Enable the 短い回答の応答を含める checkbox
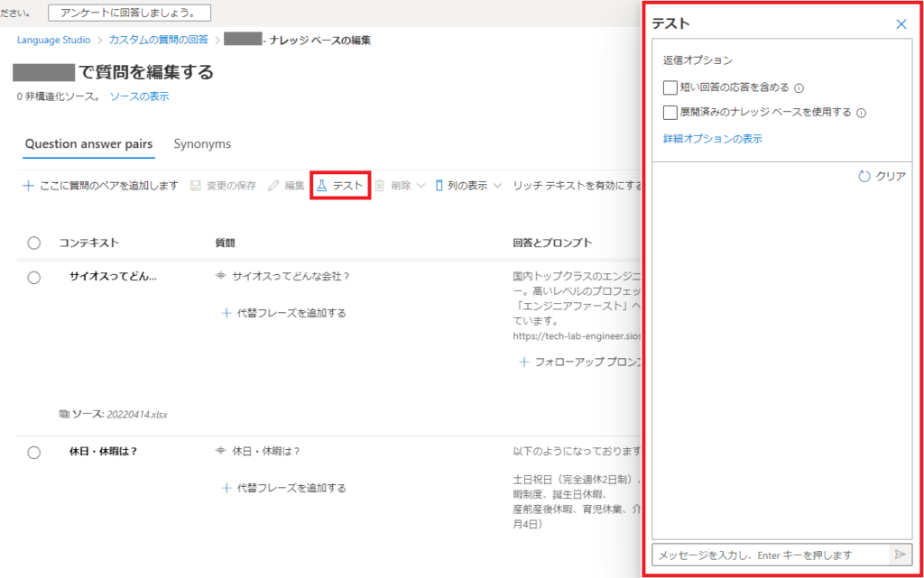The height and width of the screenshot is (578, 924). pyautogui.click(x=670, y=87)
